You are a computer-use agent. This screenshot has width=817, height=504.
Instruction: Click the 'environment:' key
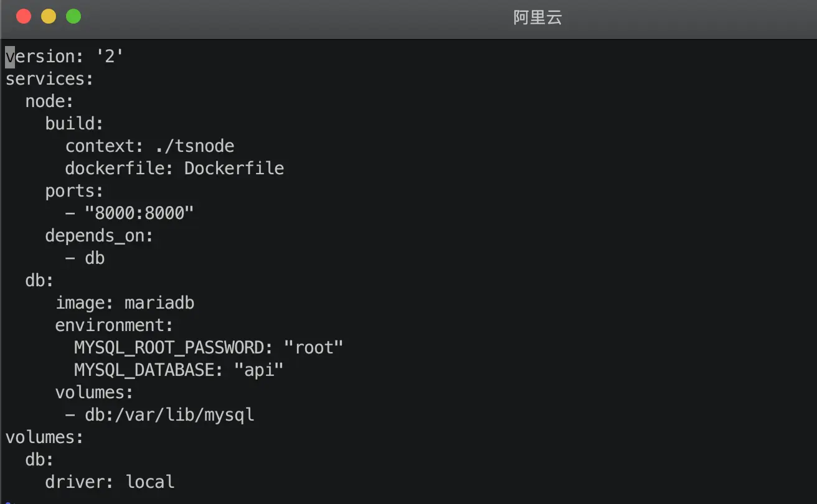[x=114, y=325]
